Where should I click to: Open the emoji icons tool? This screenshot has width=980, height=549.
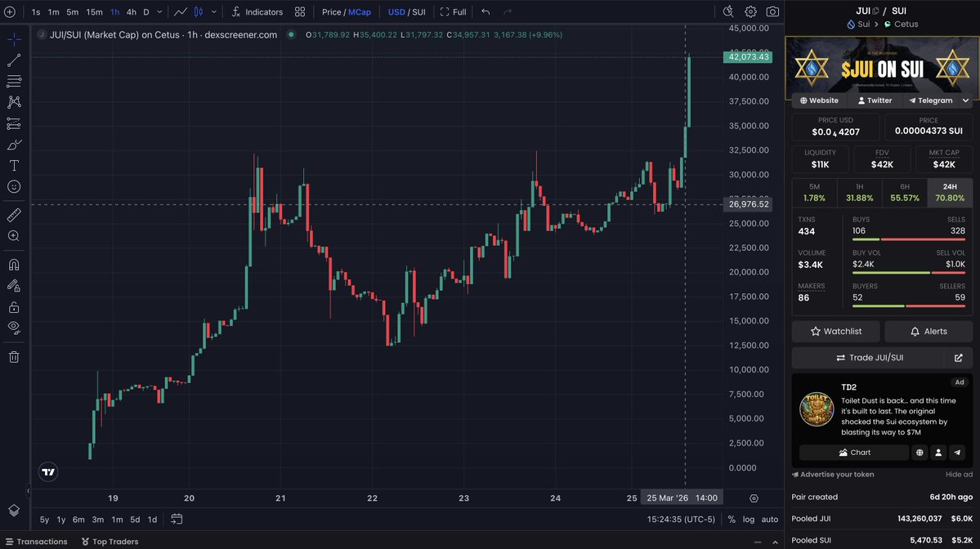14,187
